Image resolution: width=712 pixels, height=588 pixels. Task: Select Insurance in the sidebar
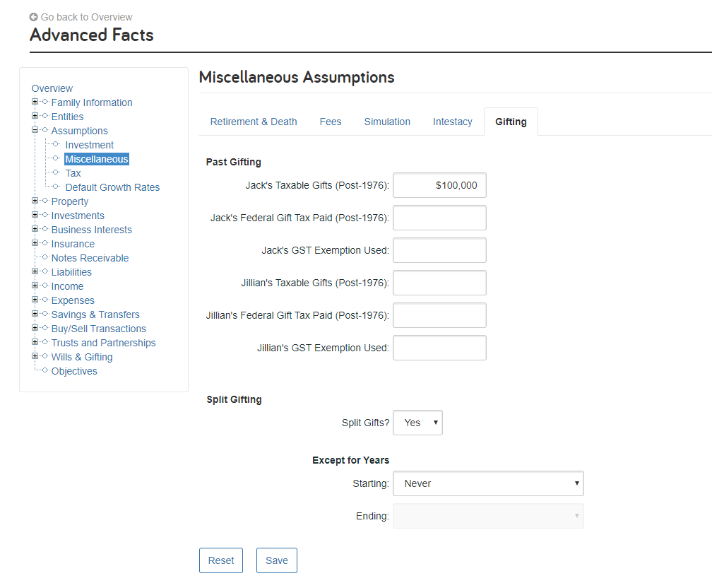pyautogui.click(x=73, y=244)
